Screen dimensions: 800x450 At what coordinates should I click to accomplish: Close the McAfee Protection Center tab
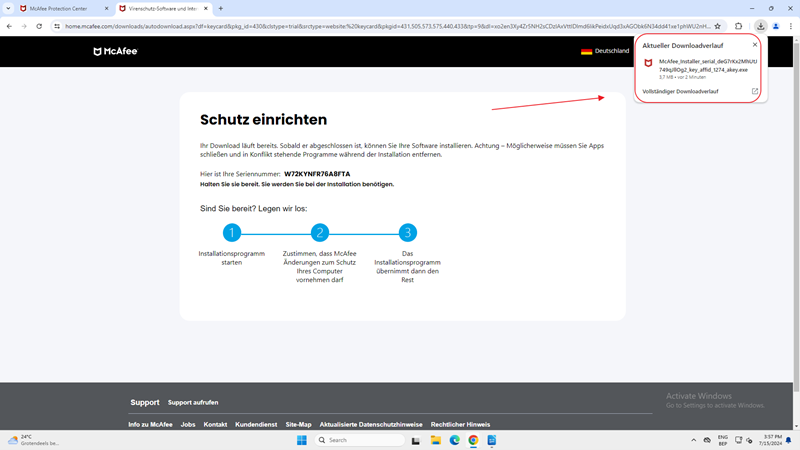[x=106, y=9]
